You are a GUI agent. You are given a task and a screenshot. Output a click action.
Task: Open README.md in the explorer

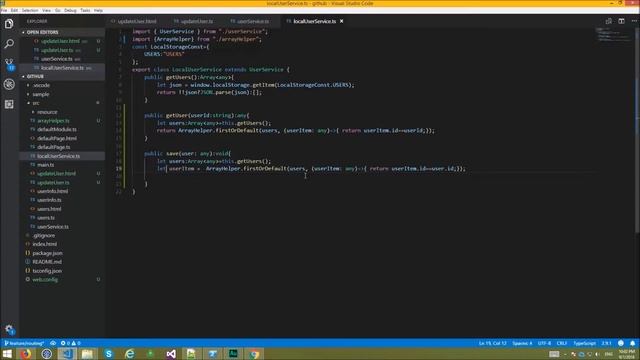[x=47, y=262]
